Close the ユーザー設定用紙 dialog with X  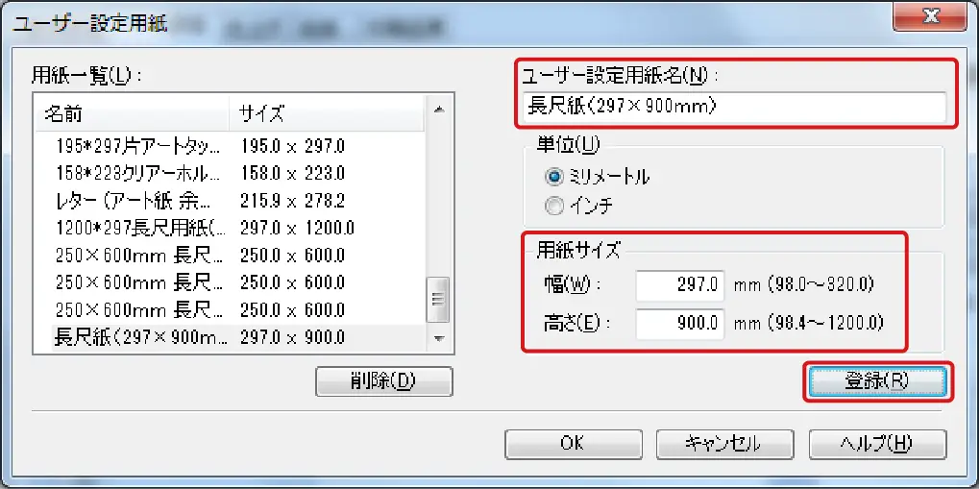click(931, 17)
